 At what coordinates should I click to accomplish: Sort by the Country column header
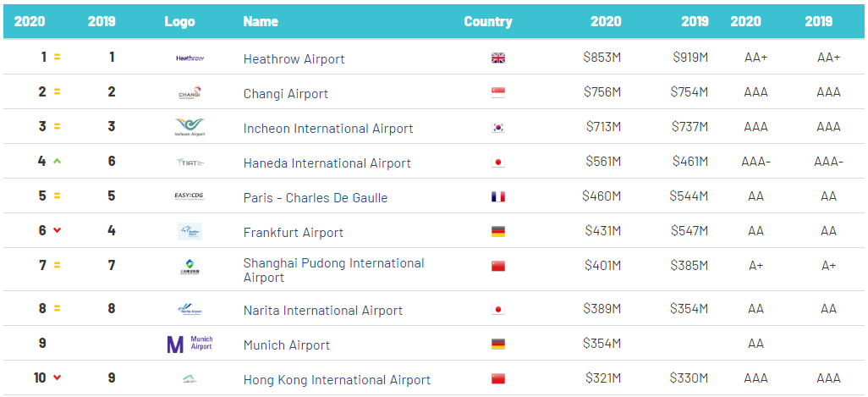487,22
